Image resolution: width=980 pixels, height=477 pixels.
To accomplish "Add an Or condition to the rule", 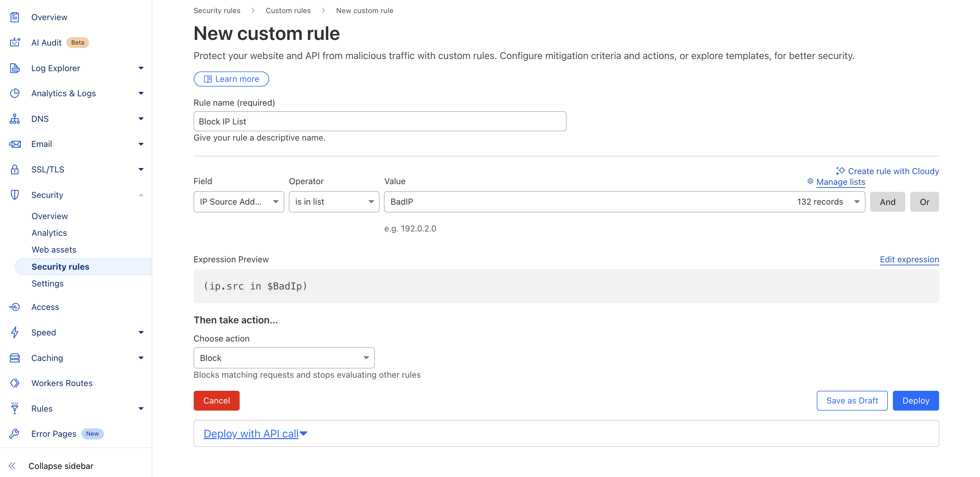I will pos(924,202).
